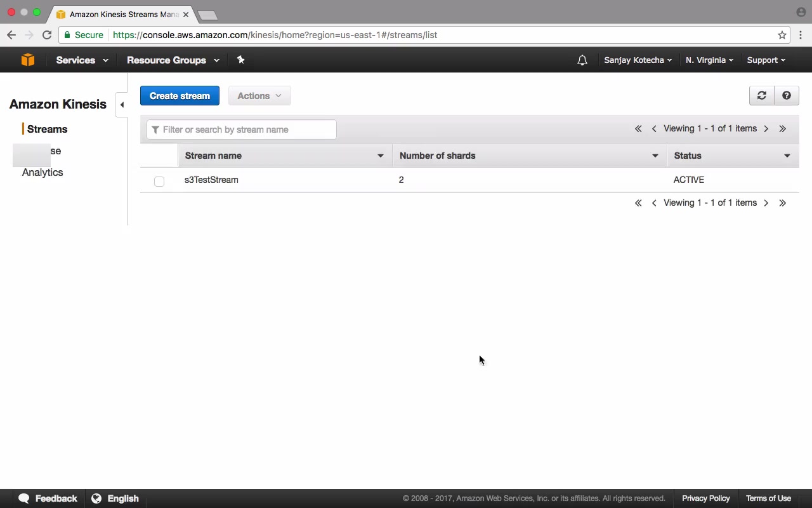This screenshot has width=812, height=508.
Task: Click the ACTIVE status cell
Action: (689, 180)
